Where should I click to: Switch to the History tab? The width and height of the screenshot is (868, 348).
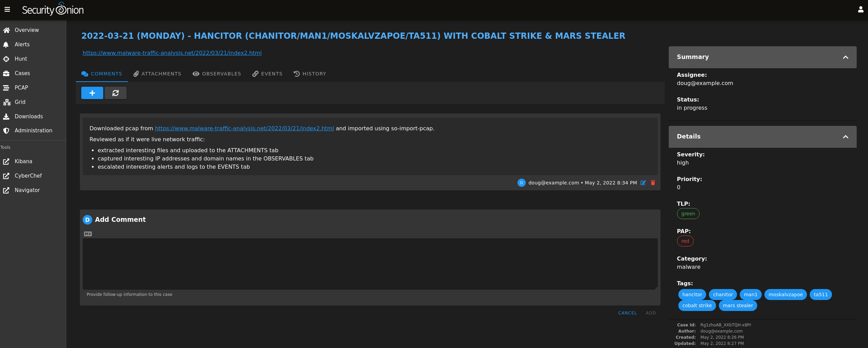[x=310, y=74]
